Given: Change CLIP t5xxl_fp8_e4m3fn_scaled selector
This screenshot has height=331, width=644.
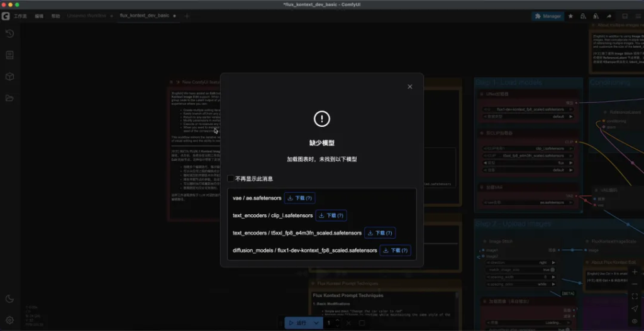Looking at the screenshot, I should pos(528,156).
